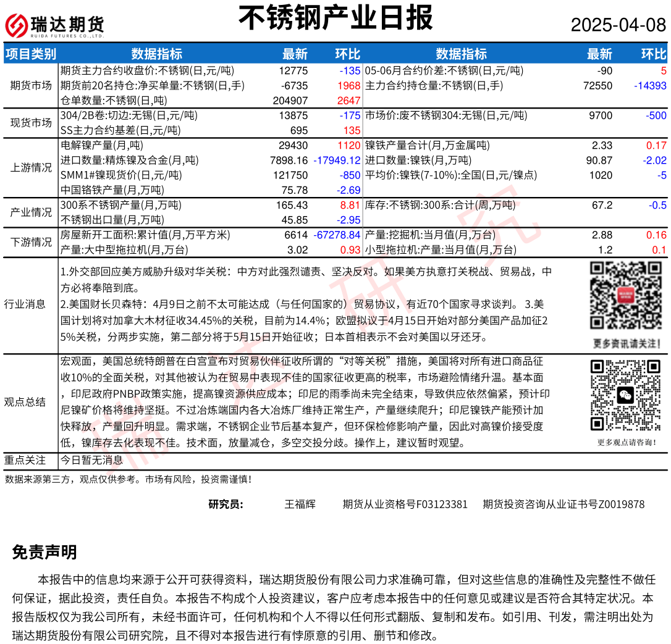671x644 pixels.
Task: Select the report date 2025-04-08
Action: click(618, 25)
